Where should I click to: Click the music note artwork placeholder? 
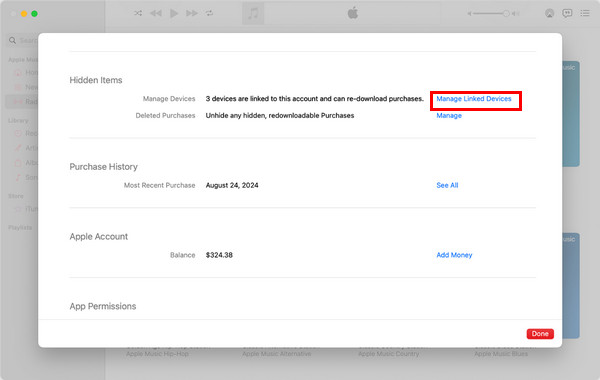[253, 13]
